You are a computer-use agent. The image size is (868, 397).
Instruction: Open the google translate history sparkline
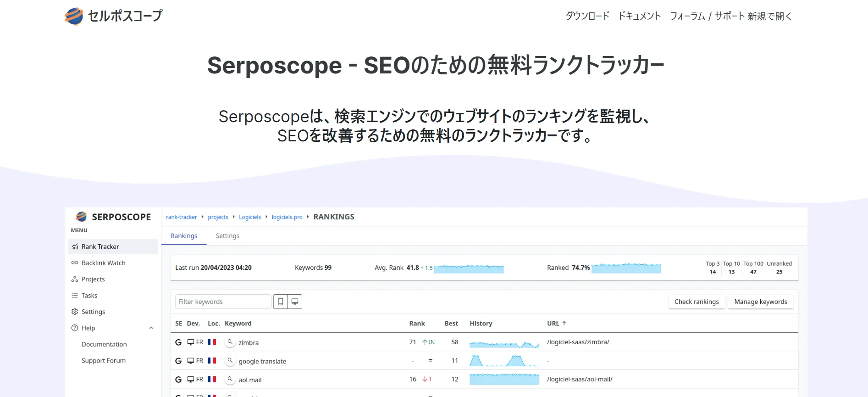click(x=504, y=361)
